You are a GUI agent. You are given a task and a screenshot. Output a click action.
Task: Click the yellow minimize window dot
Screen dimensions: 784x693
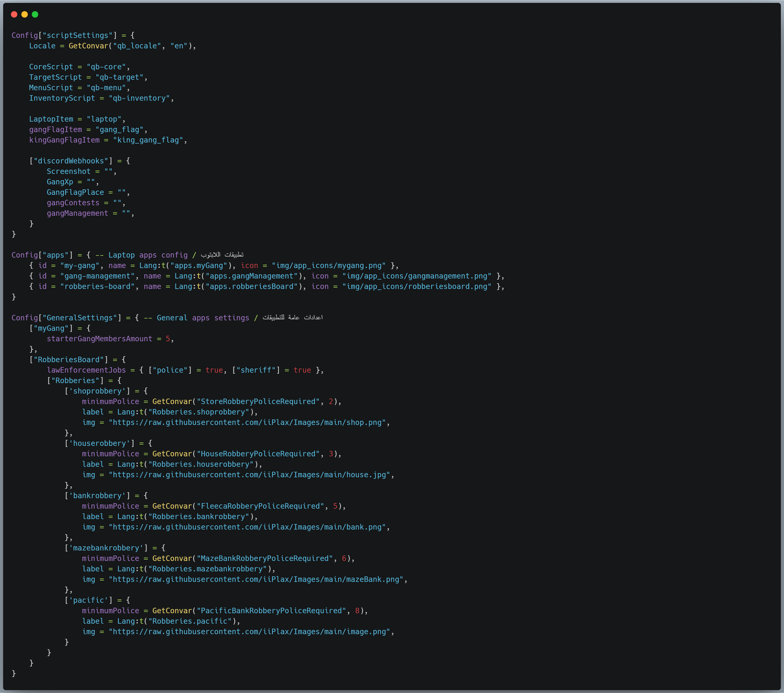pyautogui.click(x=25, y=15)
